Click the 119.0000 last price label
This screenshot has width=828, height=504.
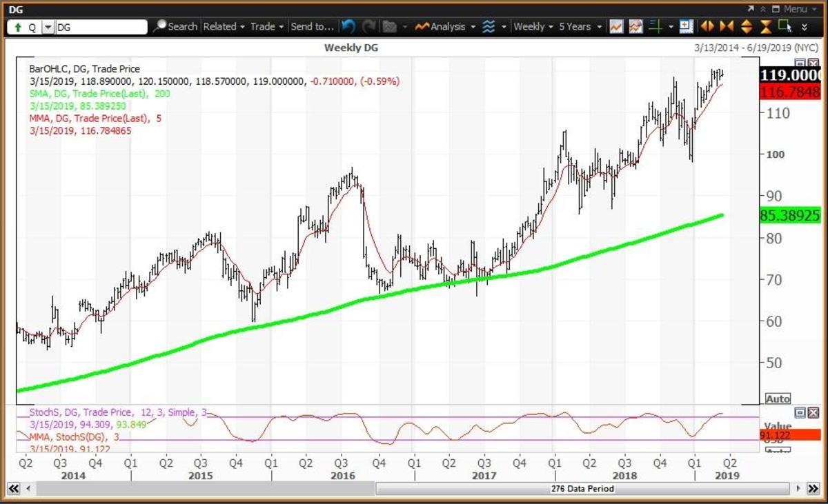click(791, 76)
